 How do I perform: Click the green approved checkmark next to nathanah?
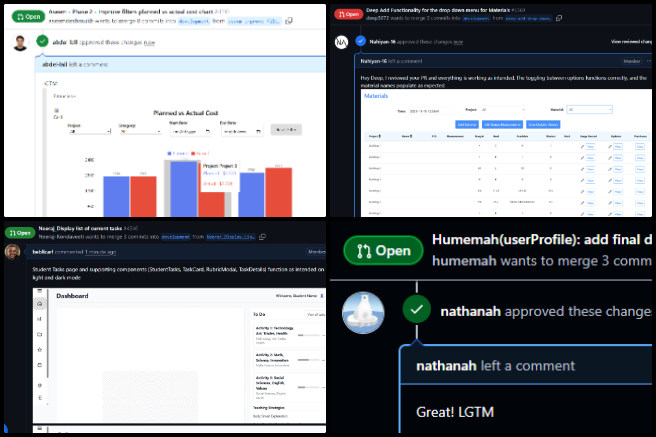point(417,309)
